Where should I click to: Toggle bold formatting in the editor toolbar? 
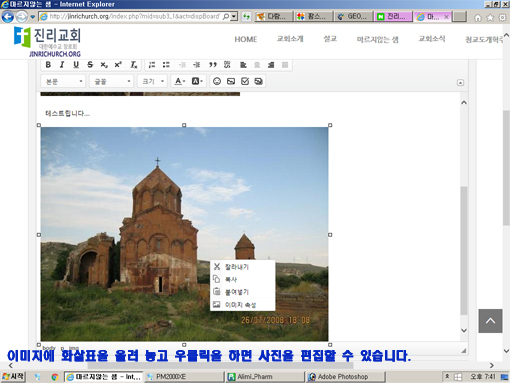(x=48, y=65)
